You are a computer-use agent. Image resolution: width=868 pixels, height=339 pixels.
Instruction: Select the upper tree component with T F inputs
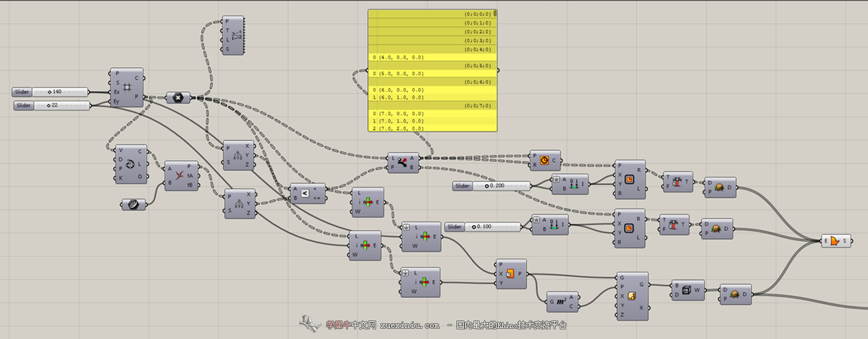point(678,181)
